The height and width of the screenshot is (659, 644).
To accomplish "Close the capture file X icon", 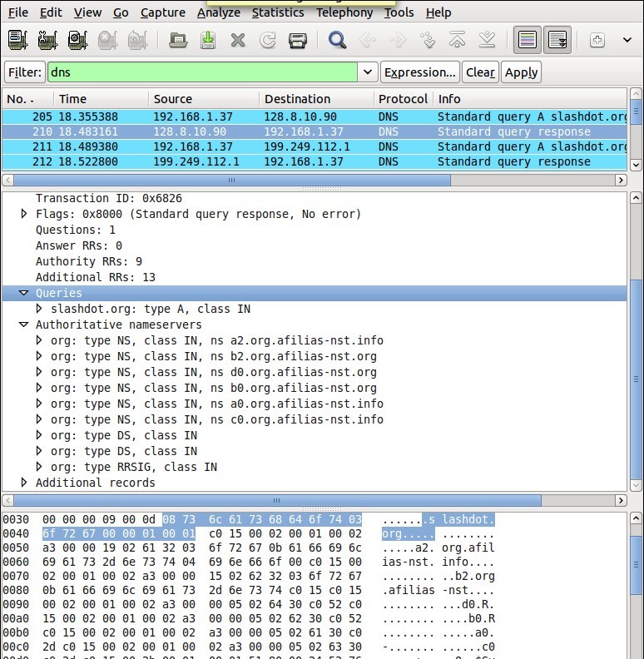I will (238, 40).
